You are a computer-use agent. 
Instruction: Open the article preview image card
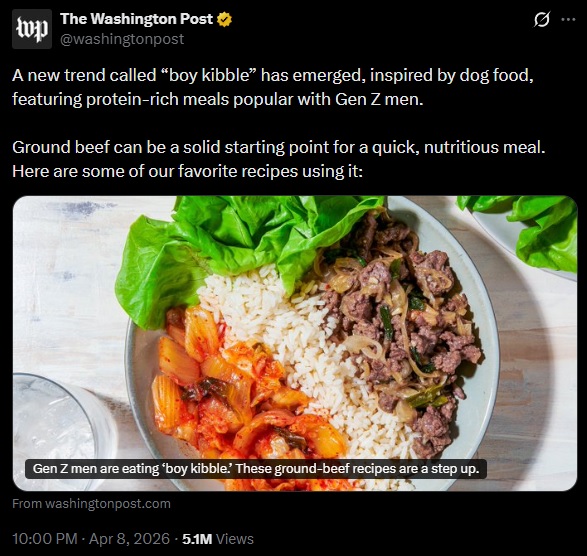tap(295, 343)
